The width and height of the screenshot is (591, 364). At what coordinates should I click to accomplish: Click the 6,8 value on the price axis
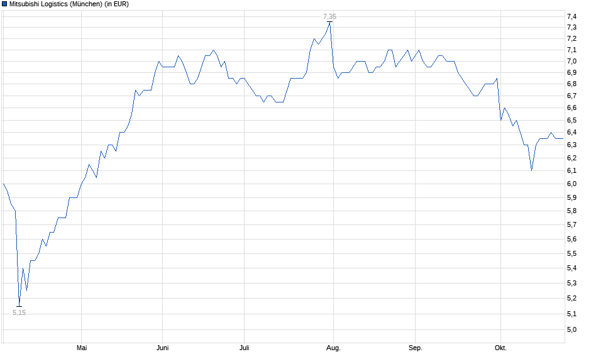pos(573,84)
